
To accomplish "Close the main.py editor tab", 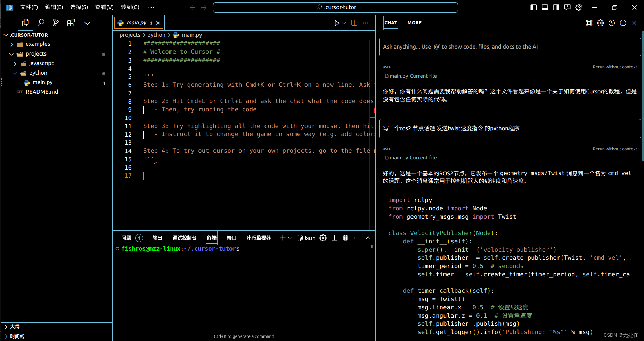I will click(158, 23).
